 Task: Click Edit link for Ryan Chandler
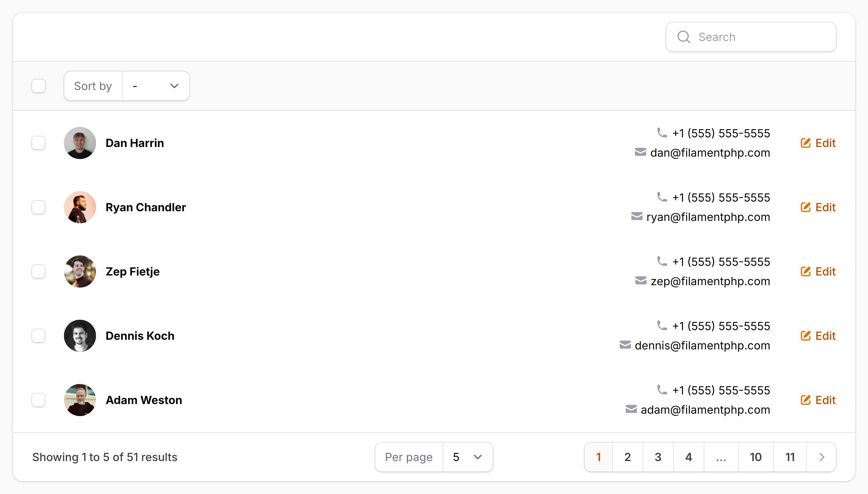coord(825,207)
